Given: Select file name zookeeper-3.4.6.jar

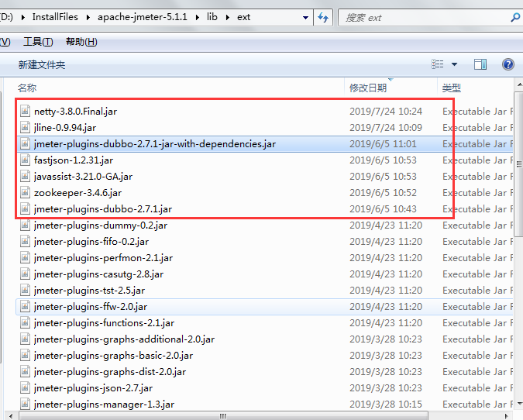Looking at the screenshot, I should click(77, 192).
